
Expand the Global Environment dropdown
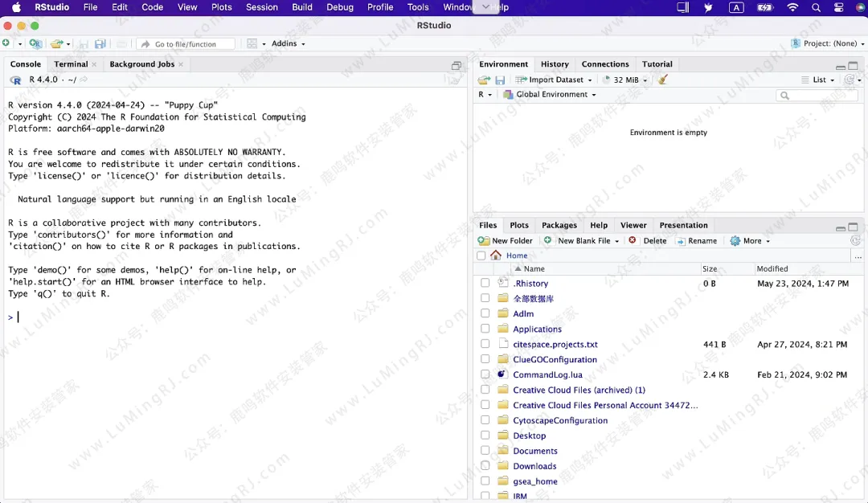pos(555,95)
